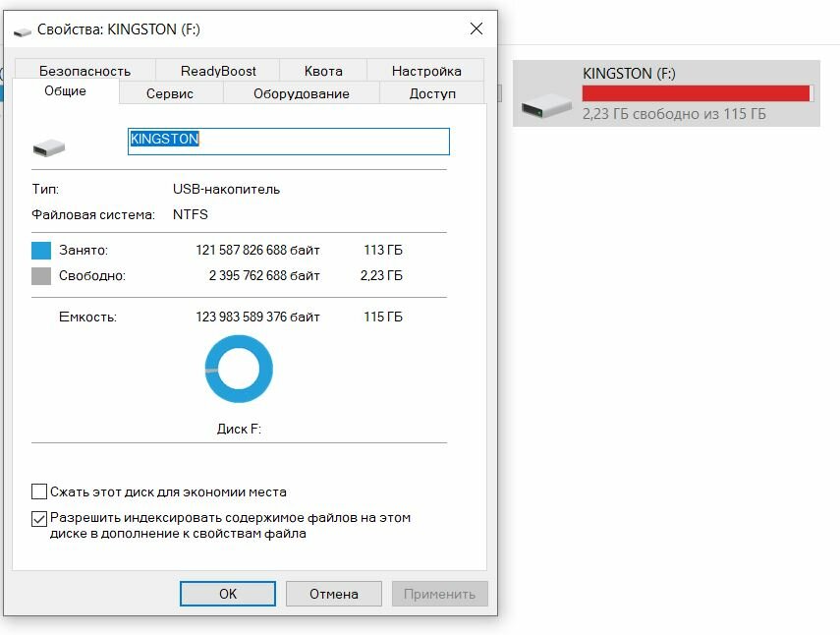Click '2 395 762 688 байт' free value
The width and height of the screenshot is (840, 635).
[264, 275]
